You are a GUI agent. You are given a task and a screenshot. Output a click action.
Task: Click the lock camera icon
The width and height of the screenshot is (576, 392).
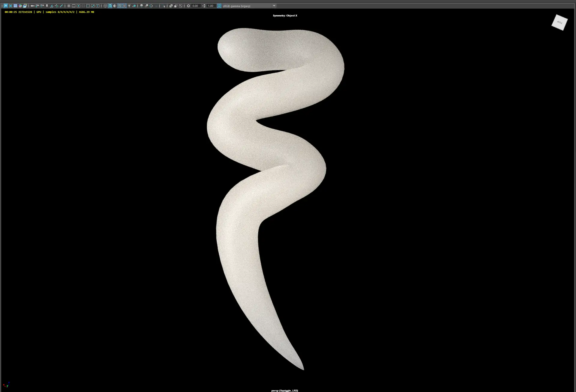[x=37, y=6]
